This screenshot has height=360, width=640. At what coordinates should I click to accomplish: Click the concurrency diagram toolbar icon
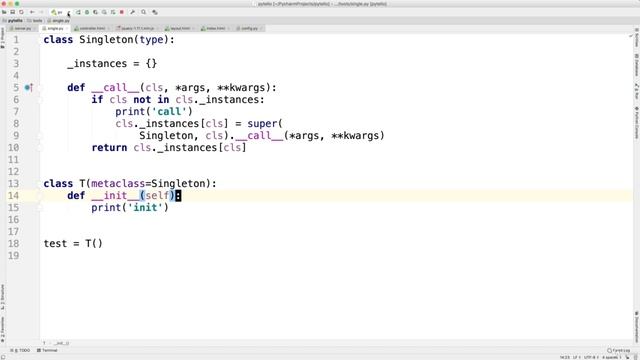(x=113, y=12)
